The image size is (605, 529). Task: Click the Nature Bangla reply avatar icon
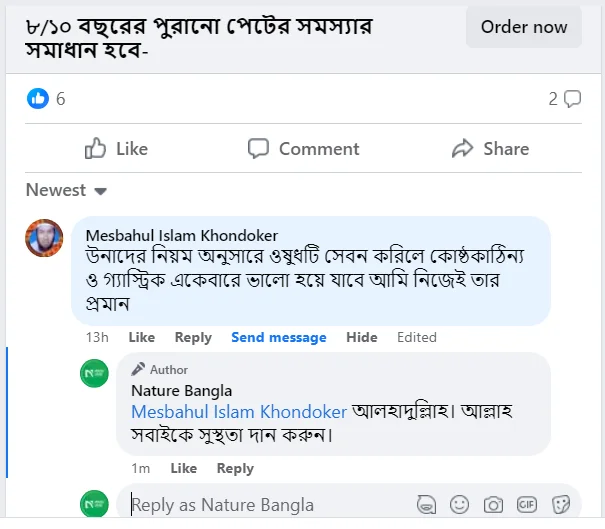94,373
